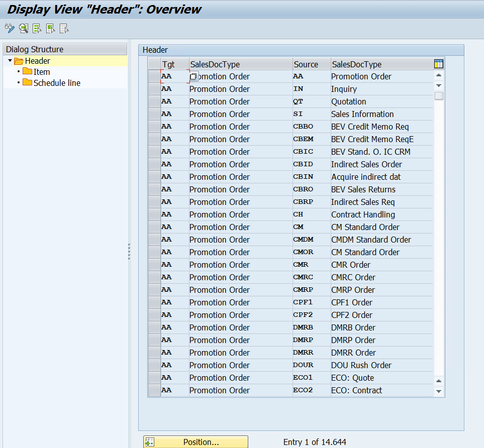
Task: Click the 'CMRP Order' cell
Action: [381, 290]
